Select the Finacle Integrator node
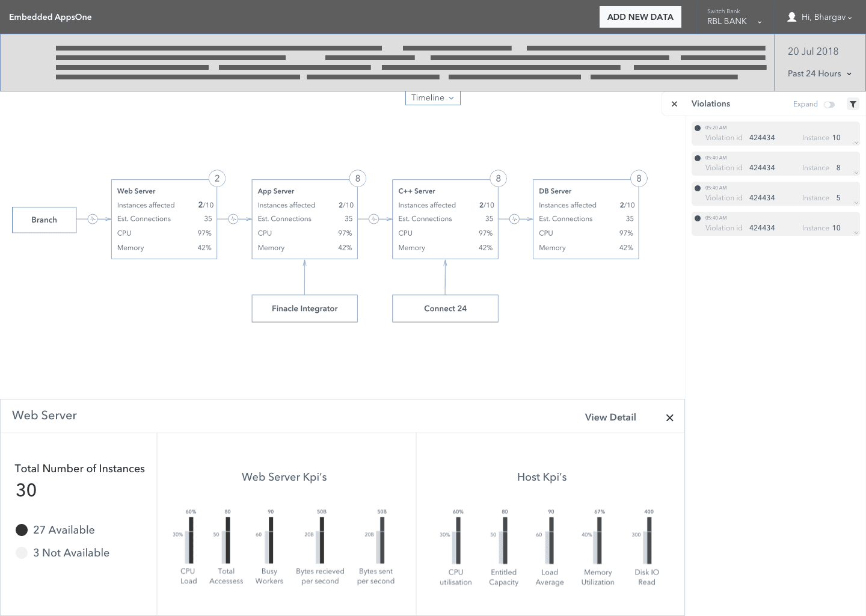This screenshot has width=866, height=616. [304, 308]
